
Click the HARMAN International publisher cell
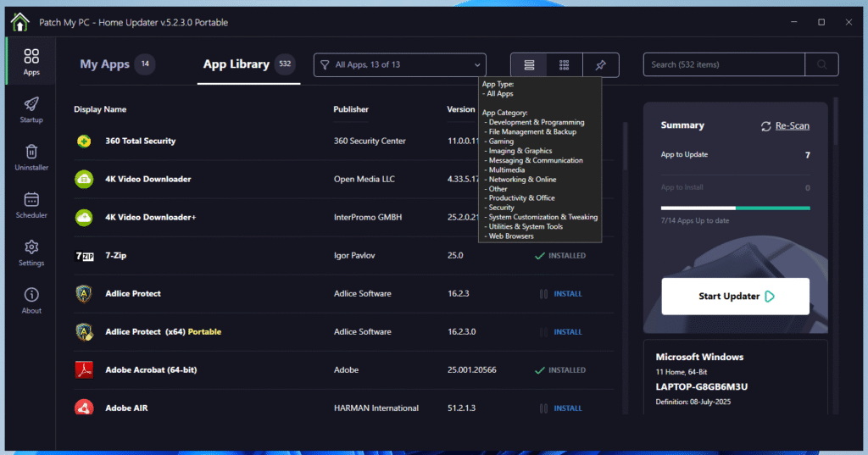tap(376, 408)
